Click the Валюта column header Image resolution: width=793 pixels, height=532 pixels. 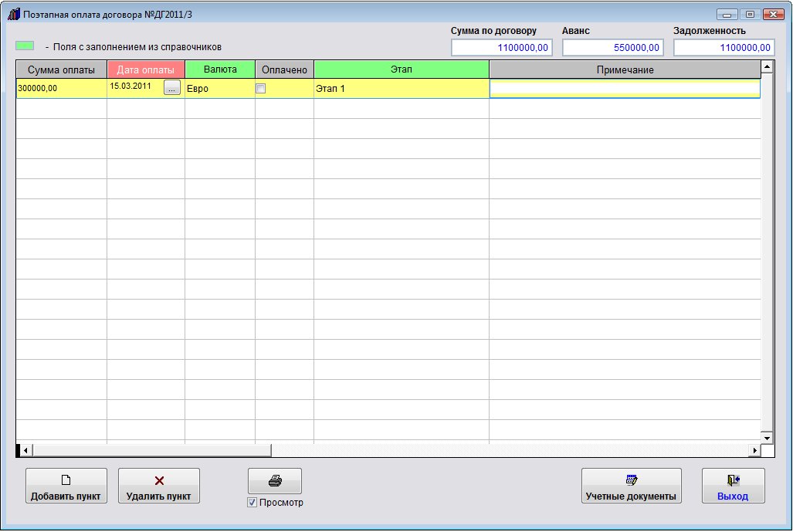220,69
